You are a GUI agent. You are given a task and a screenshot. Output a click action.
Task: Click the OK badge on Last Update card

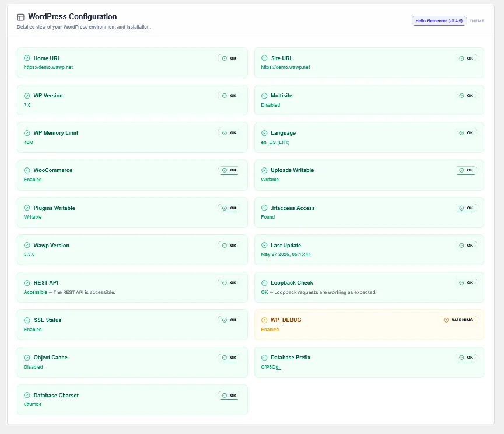(466, 245)
